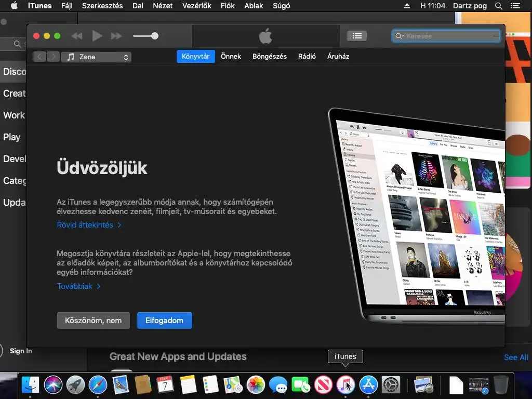Open Calendar from the Dock
The image size is (532, 399).
pos(165,385)
